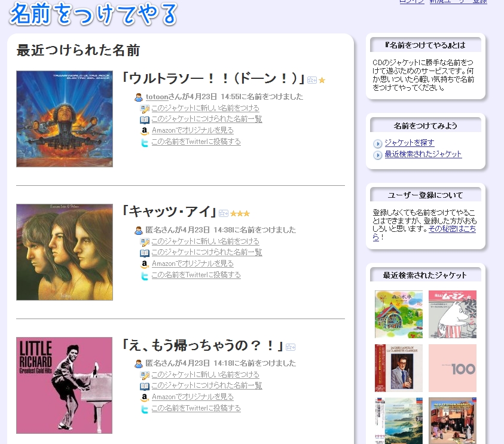Open the landscape painting jacket thumbnail

pyautogui.click(x=399, y=421)
